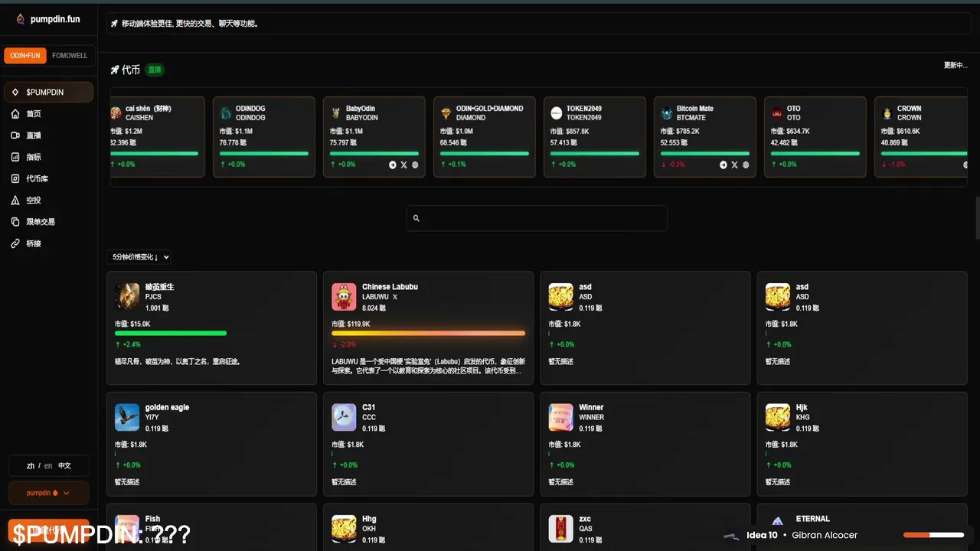980x551 pixels.
Task: Click the chain link icon beside 桥接
Action: tap(15, 243)
